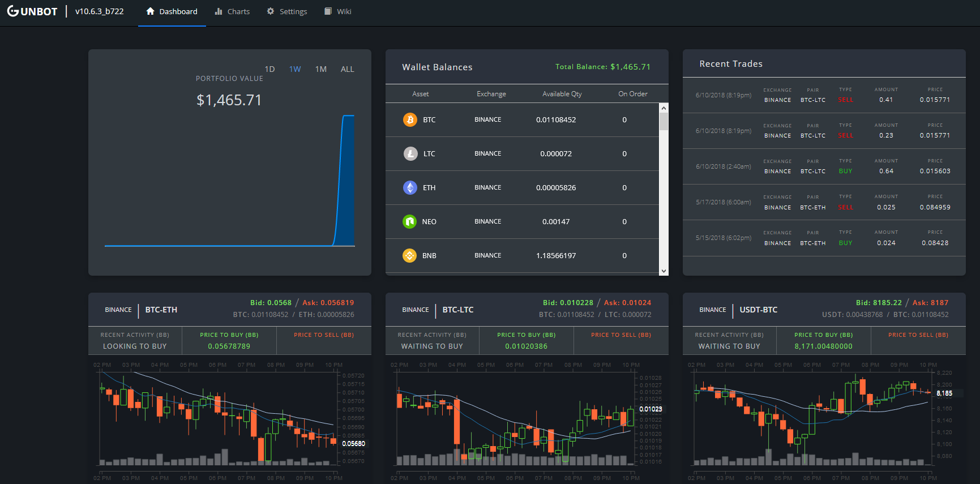Select the 1M portfolio range
Image resolution: width=980 pixels, height=484 pixels.
pyautogui.click(x=321, y=69)
